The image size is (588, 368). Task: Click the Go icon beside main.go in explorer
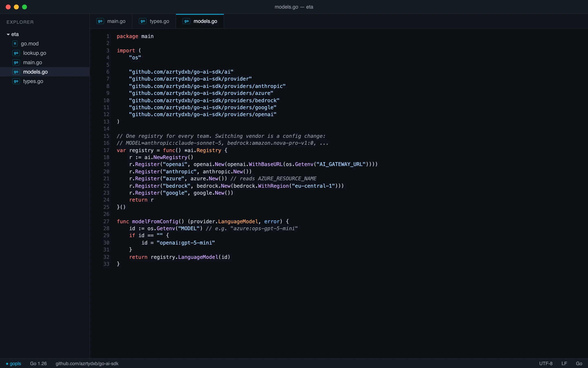(16, 62)
